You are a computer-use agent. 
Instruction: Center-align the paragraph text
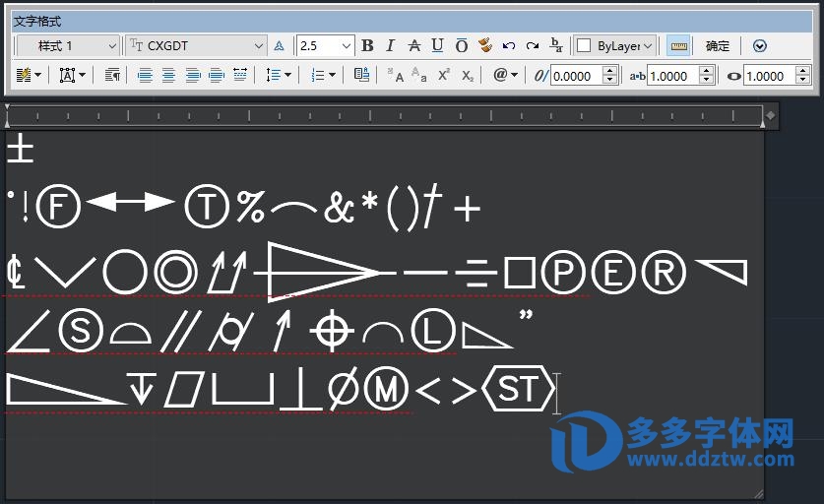tap(168, 75)
